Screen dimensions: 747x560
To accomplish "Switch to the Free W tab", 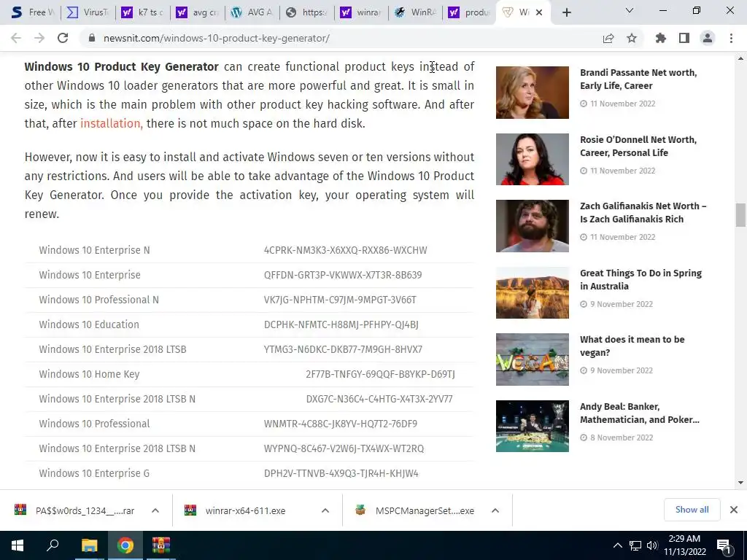I will tap(33, 12).
